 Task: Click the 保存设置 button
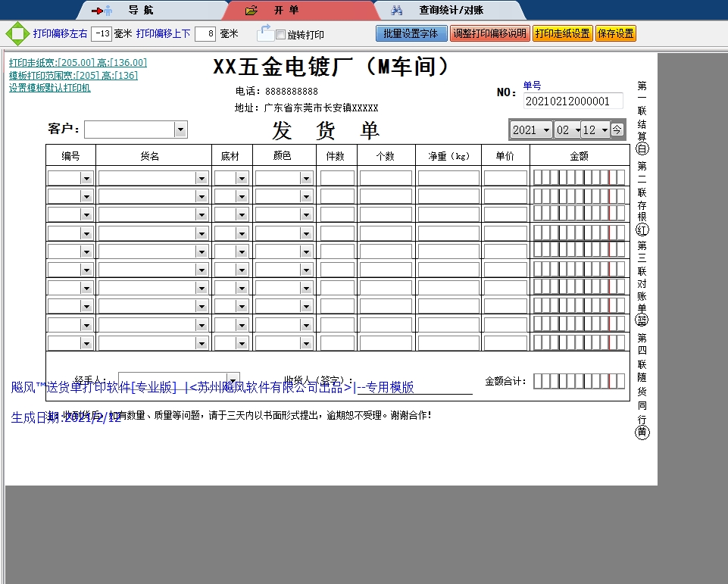615,33
